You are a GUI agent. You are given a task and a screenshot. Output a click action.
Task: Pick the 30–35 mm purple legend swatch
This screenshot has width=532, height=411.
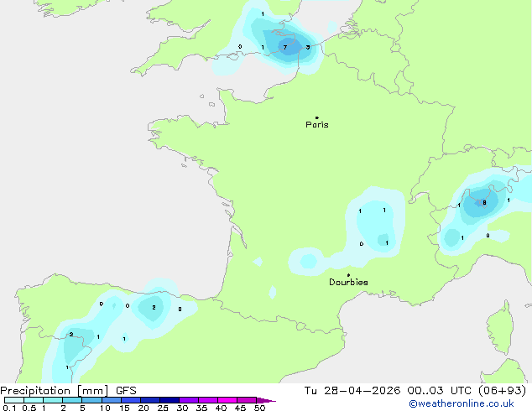[188, 400]
